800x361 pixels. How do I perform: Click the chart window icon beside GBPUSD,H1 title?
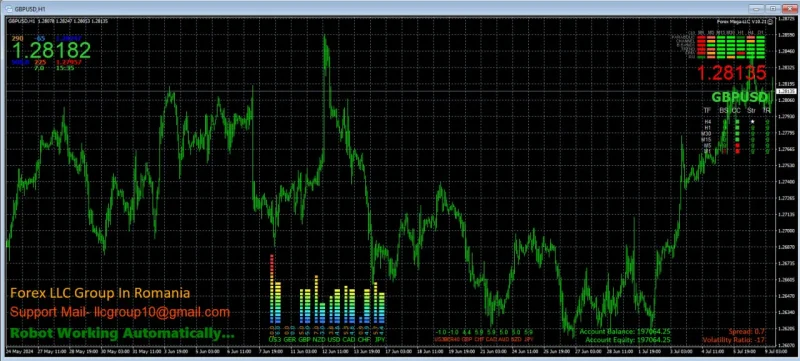(x=9, y=8)
